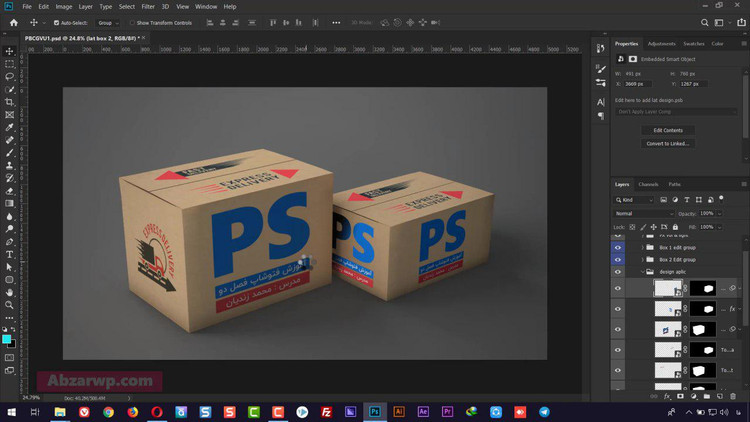Expand the Box 2 Edit group folder
The width and height of the screenshot is (750, 422).
pyautogui.click(x=642, y=259)
